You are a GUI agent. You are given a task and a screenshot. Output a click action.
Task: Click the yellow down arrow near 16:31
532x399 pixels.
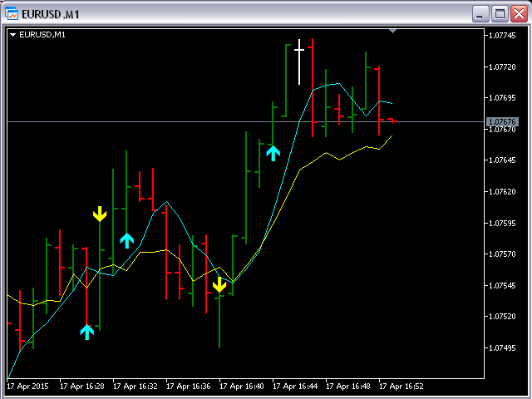coord(100,214)
